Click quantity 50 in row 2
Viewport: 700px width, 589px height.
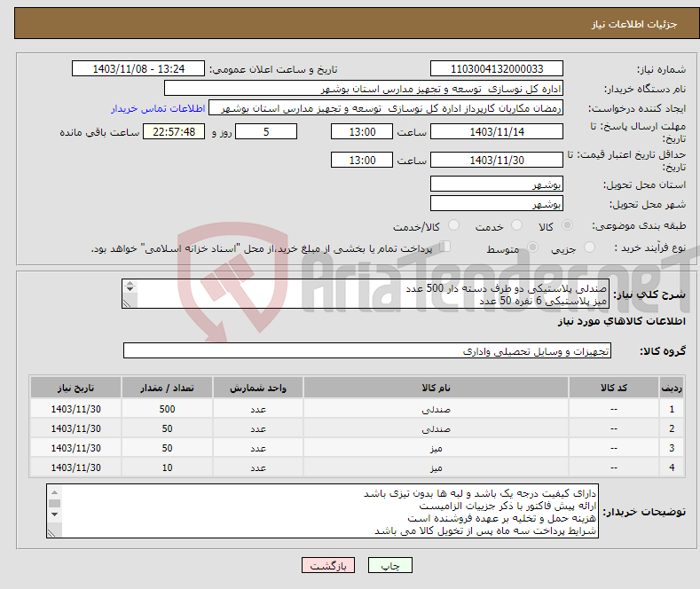[x=167, y=428]
